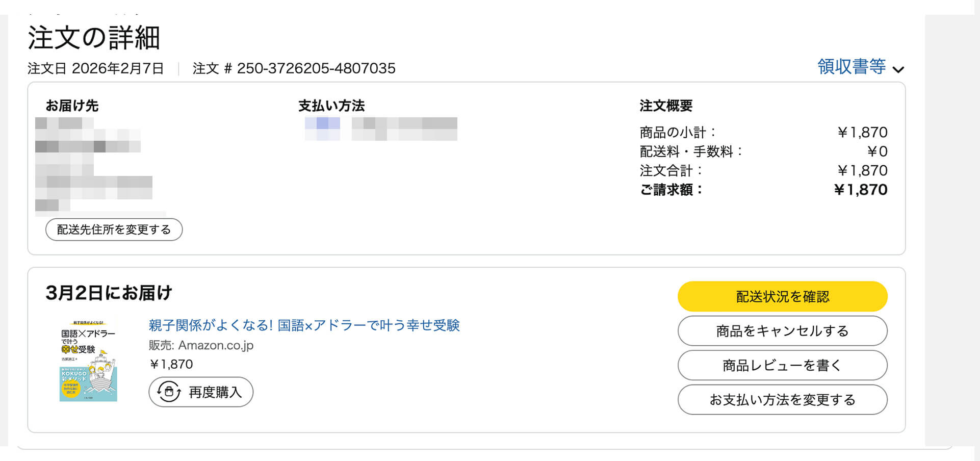
Task: Click the 配送先住所を変更する button
Action: tap(114, 229)
